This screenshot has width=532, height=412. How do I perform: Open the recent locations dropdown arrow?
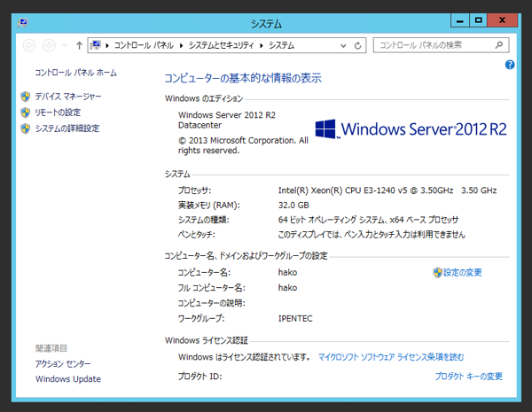point(65,45)
